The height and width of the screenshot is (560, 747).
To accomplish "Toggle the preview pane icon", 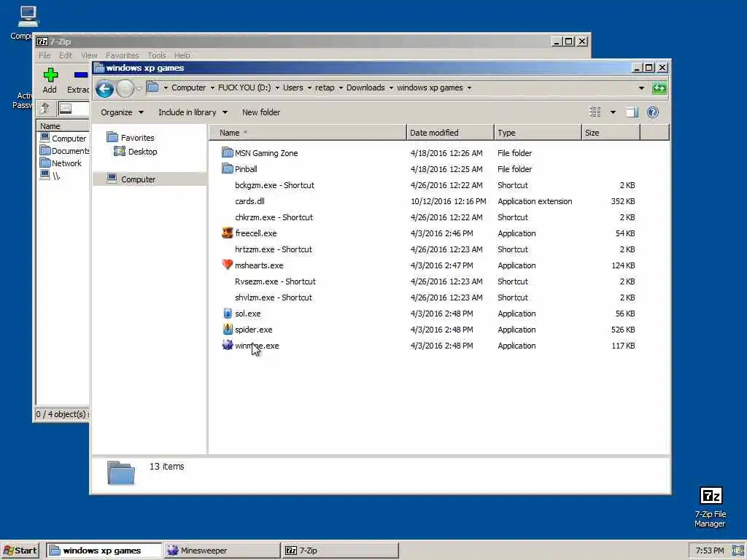I will click(632, 112).
